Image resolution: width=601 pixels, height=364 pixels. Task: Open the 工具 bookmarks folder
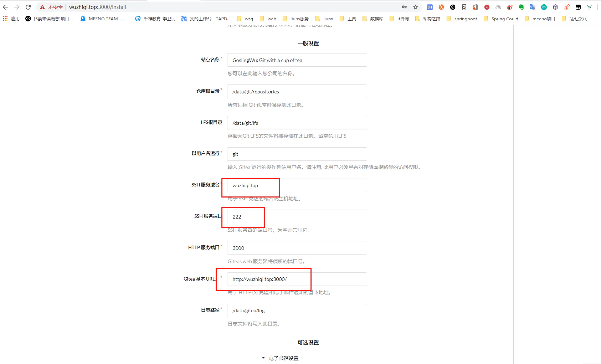click(x=348, y=19)
